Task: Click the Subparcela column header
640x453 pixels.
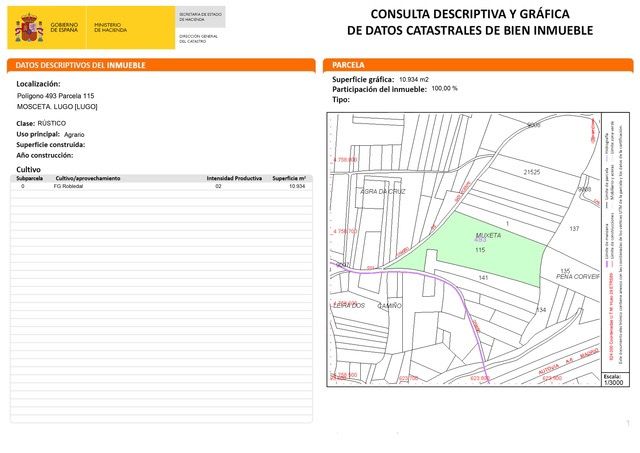Action: point(29,178)
